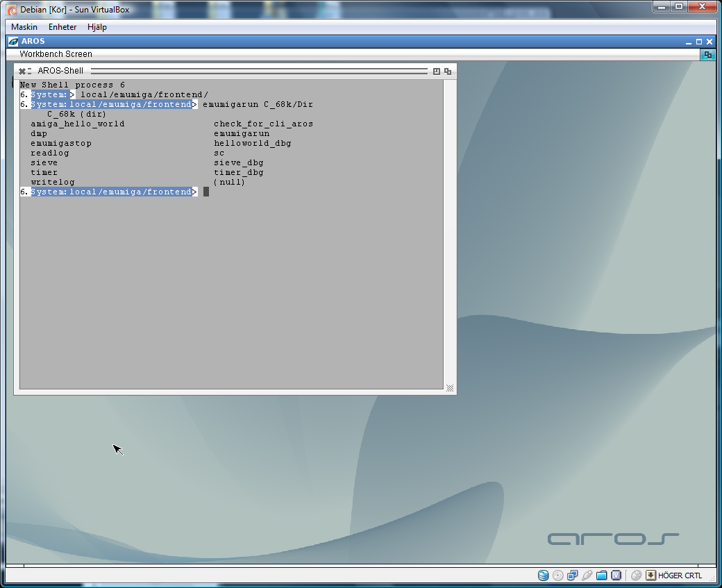This screenshot has height=588, width=722.
Task: Click the mouse integration status icon
Action: pyautogui.click(x=637, y=576)
